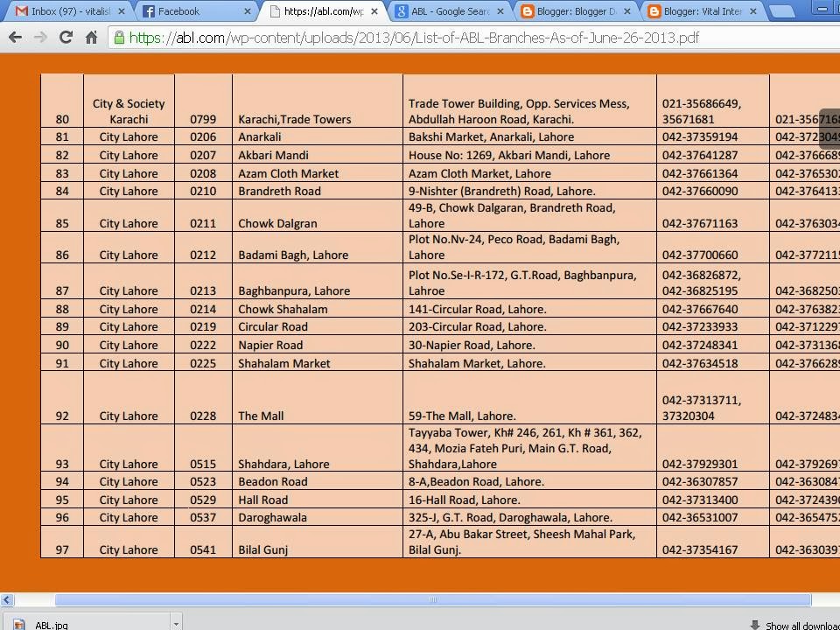Viewport: 840px width, 630px height.
Task: Go to the browser Home page
Action: tap(92, 38)
